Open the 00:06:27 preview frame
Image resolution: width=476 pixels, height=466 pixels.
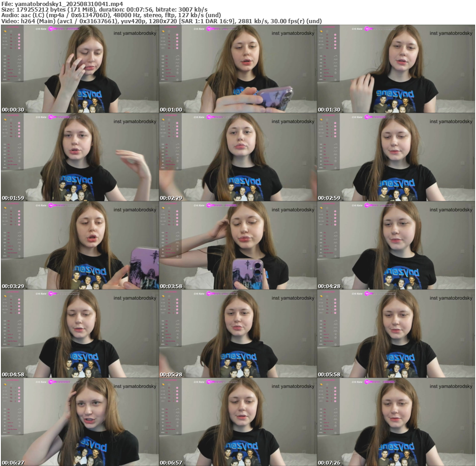(x=80, y=422)
